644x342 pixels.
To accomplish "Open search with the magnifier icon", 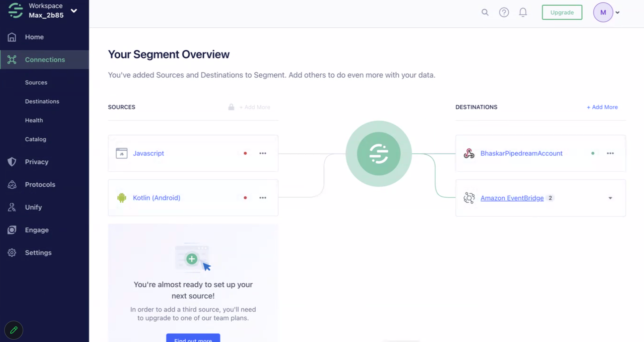I will pos(485,12).
